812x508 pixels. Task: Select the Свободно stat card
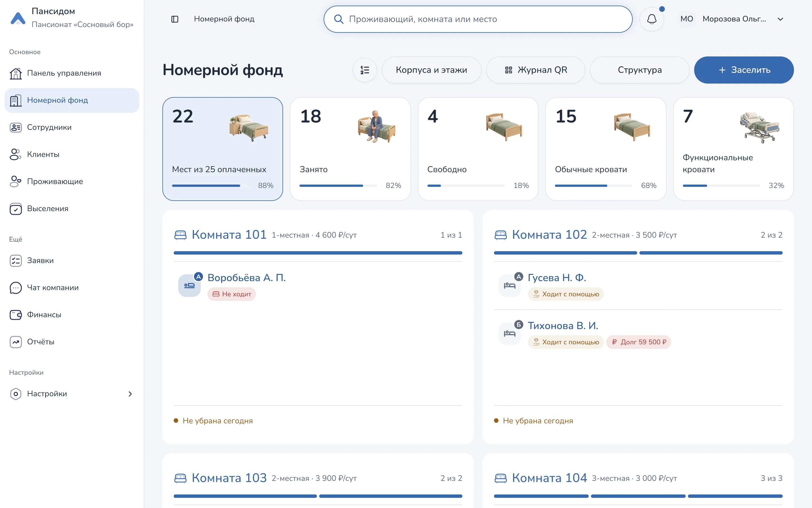coord(478,149)
